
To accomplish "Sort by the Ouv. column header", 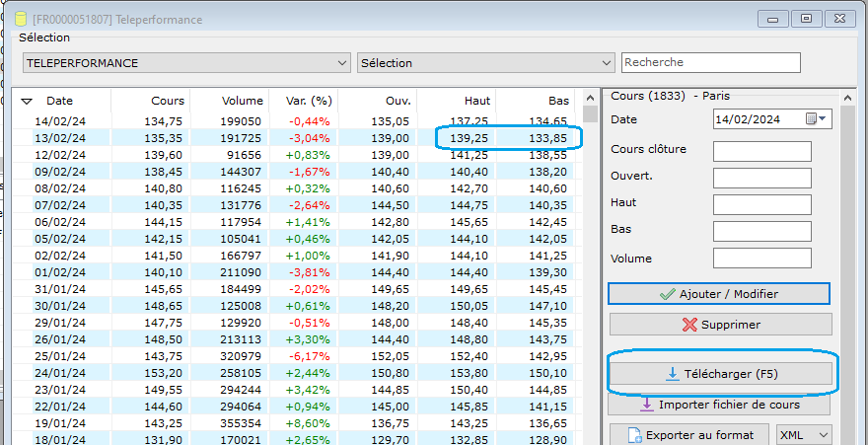I will (398, 101).
